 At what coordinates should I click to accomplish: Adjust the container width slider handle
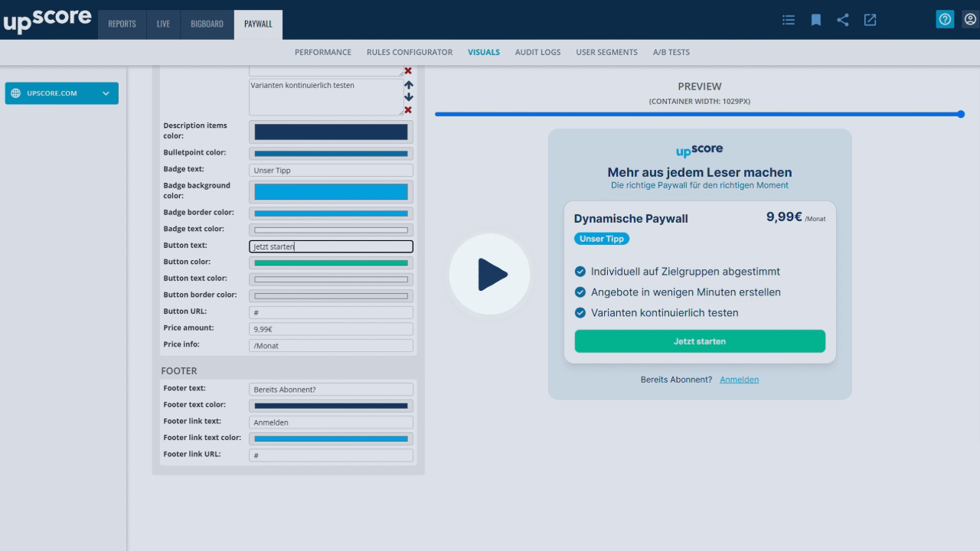click(x=961, y=114)
